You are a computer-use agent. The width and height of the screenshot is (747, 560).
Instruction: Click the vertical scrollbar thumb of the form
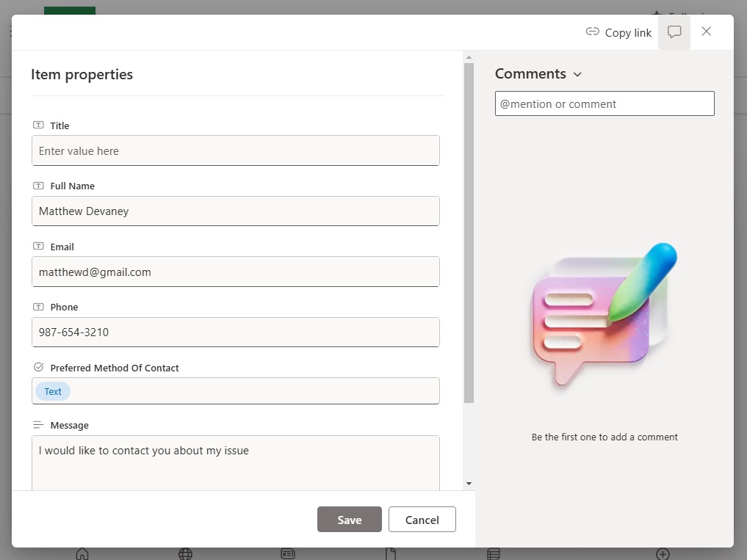coord(469,233)
